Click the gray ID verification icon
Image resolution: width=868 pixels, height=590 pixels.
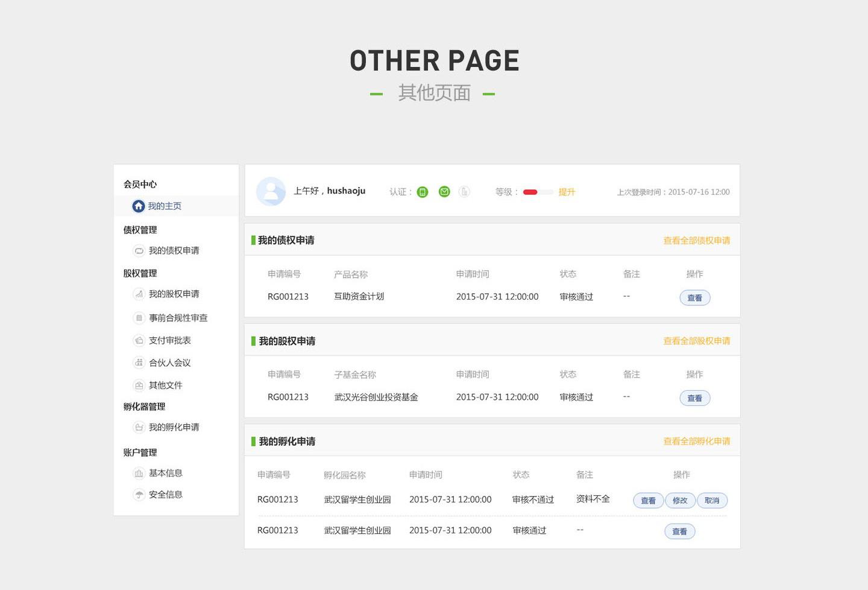[464, 192]
